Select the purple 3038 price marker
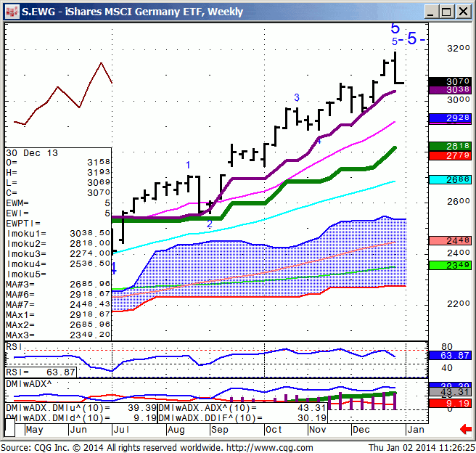This screenshot has width=476, height=453. pyautogui.click(x=450, y=91)
